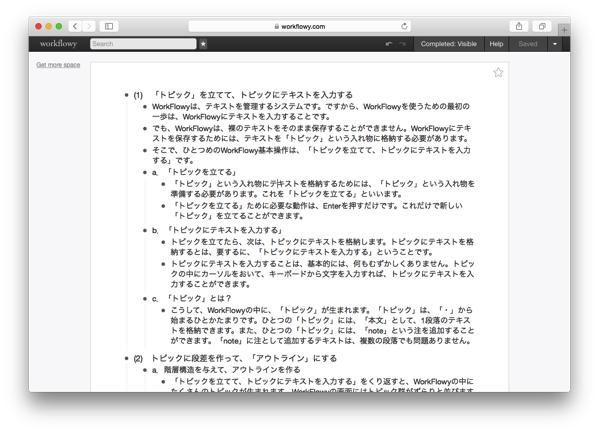The height and width of the screenshot is (433, 599).
Task: Show all tabs overview button
Action: click(542, 26)
